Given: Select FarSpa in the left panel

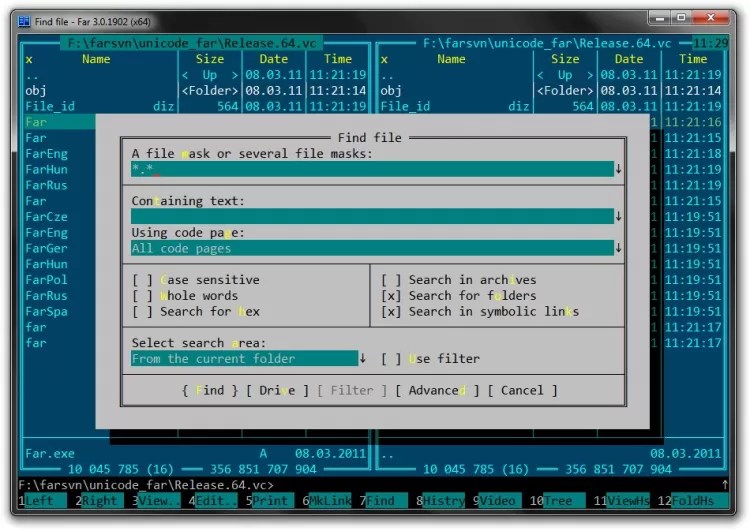Looking at the screenshot, I should [x=46, y=311].
